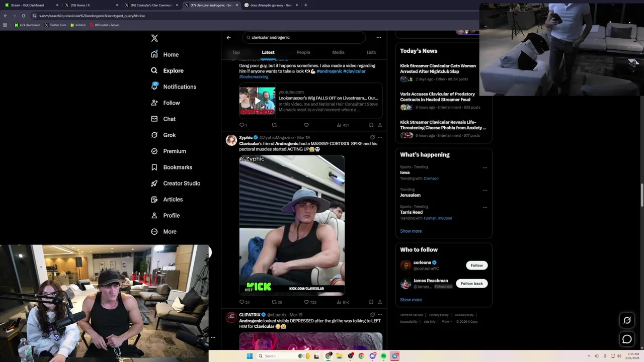View analytics showing 451 views

click(x=343, y=125)
